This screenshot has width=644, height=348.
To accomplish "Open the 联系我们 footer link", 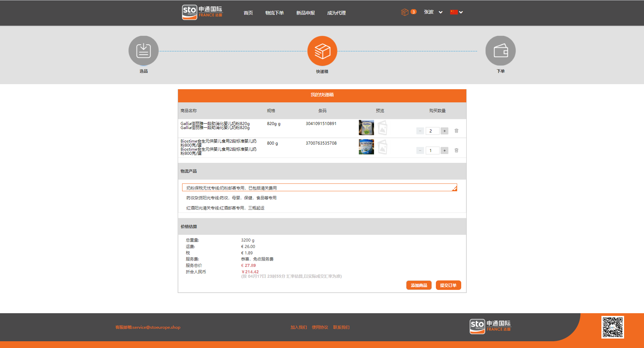I will point(341,327).
